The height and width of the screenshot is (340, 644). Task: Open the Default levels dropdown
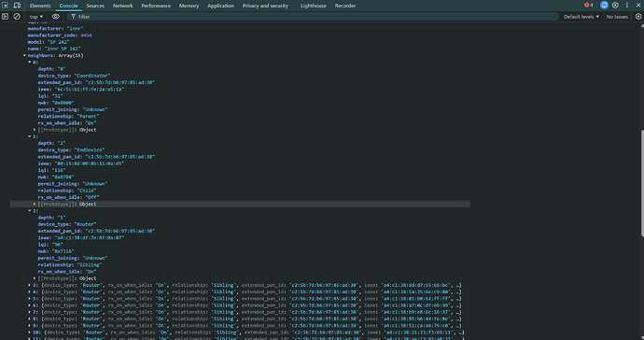(x=581, y=17)
